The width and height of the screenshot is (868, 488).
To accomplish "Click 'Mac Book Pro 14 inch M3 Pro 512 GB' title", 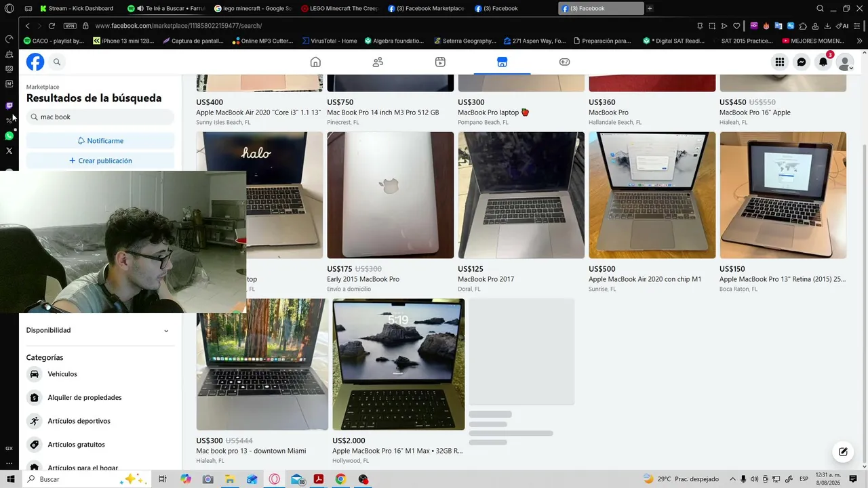I will pyautogui.click(x=383, y=113).
